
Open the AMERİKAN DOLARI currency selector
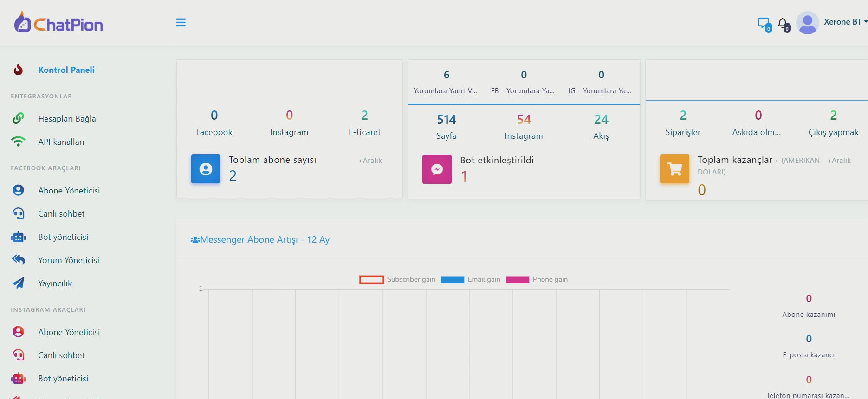click(x=797, y=161)
